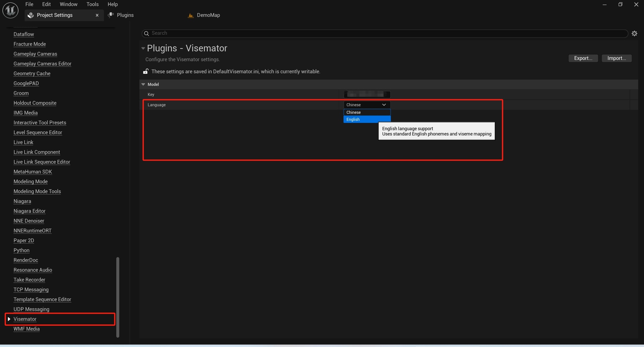Open Gameplay Cameras Editor settings
Screen dimensions: 644x347
(x=42, y=63)
